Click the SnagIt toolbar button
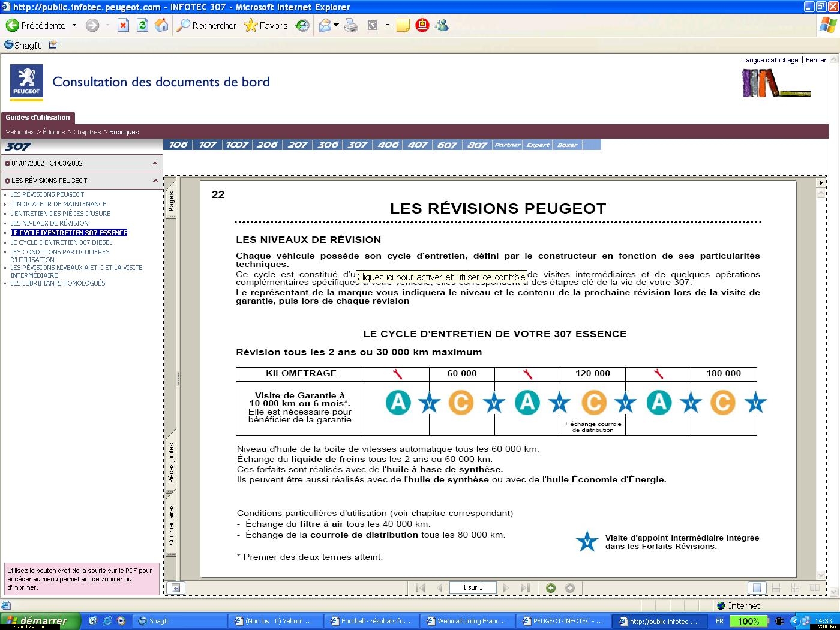This screenshot has width=840, height=630. [x=23, y=45]
